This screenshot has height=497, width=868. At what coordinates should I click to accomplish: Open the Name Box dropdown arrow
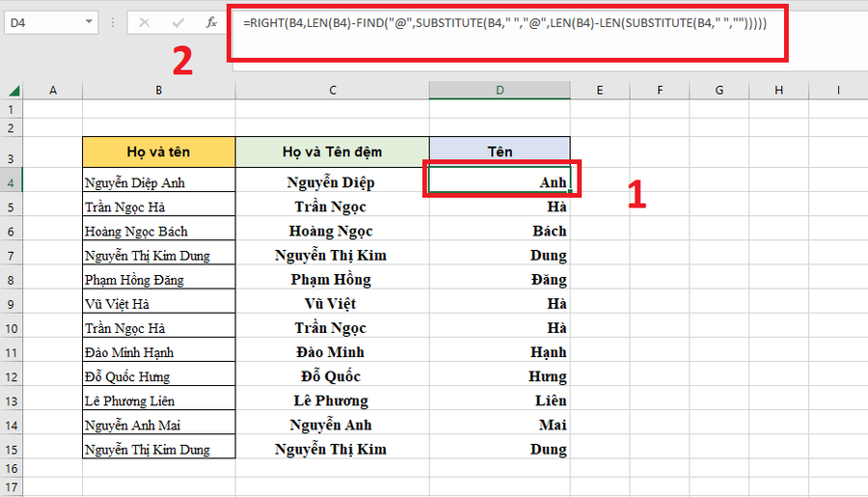pyautogui.click(x=89, y=23)
